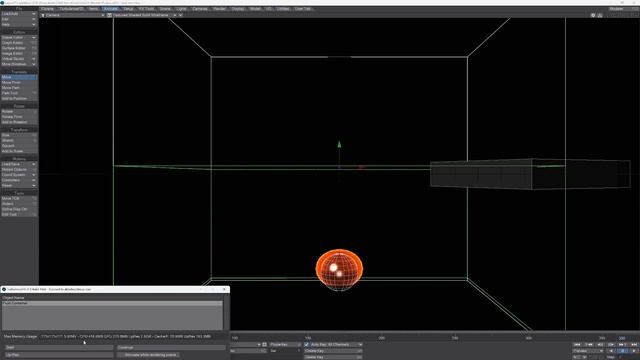
Task: Select the Rotate tool
Action: tap(19, 111)
